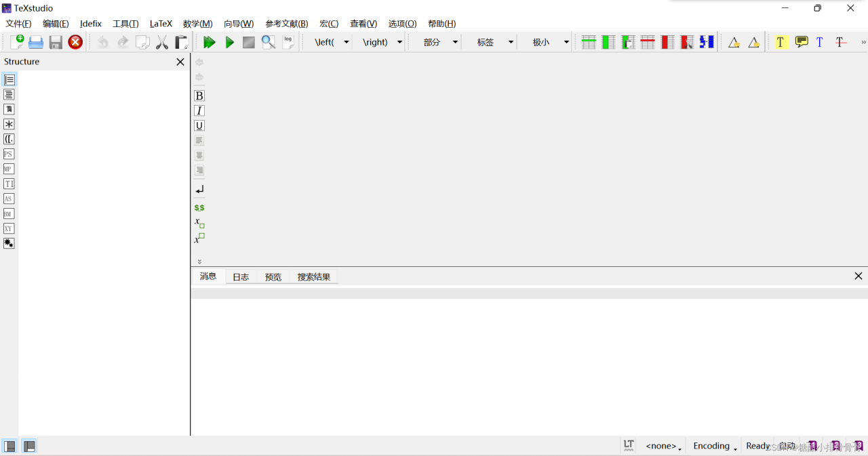The width and height of the screenshot is (868, 456).
Task: Toggle the yellow highlighted text icon
Action: point(781,41)
